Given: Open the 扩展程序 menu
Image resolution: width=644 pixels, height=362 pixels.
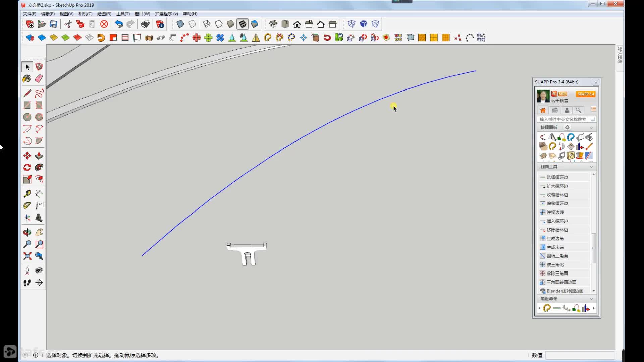Looking at the screenshot, I should pos(166,14).
